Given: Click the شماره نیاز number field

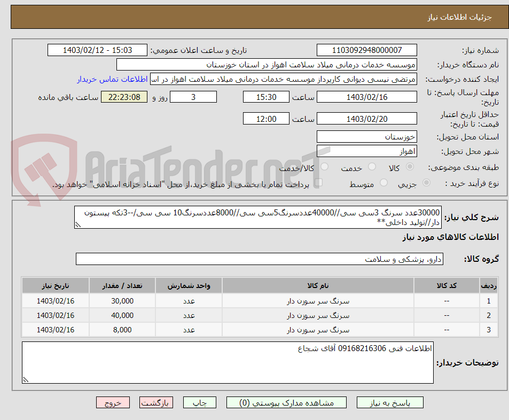Looking at the screenshot, I should point(367,50).
